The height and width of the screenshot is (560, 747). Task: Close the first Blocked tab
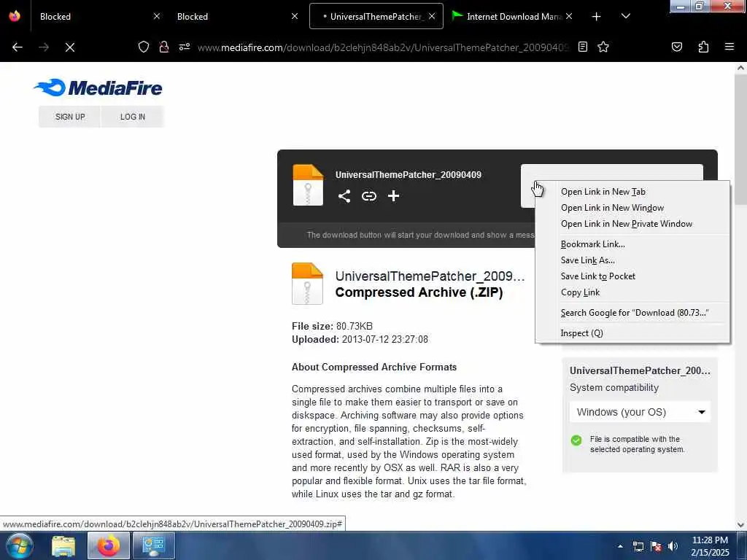pyautogui.click(x=156, y=16)
